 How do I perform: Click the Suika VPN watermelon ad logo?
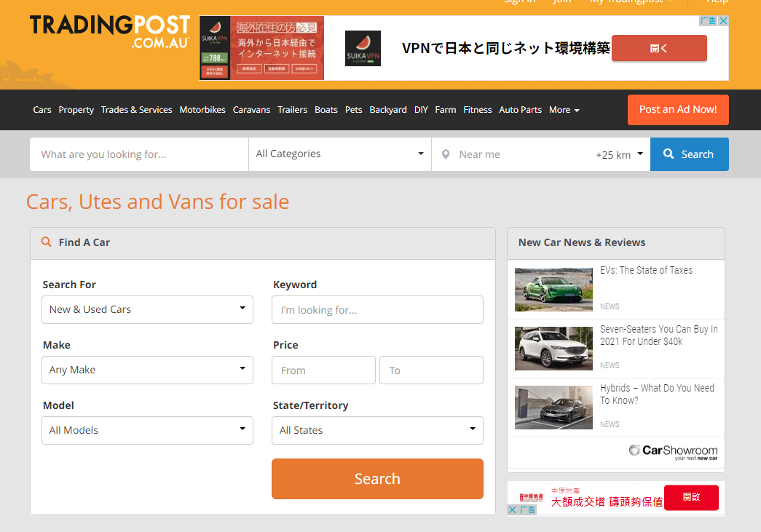[363, 48]
